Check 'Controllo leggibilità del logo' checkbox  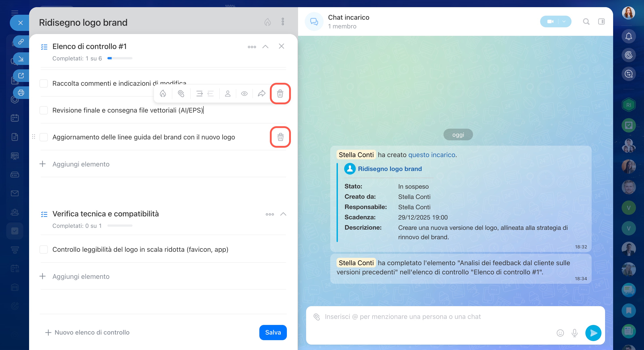point(44,250)
